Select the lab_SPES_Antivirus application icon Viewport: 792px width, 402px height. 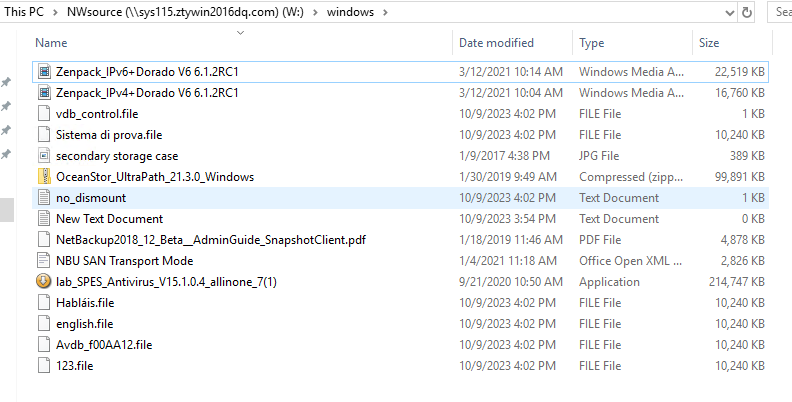pos(44,282)
